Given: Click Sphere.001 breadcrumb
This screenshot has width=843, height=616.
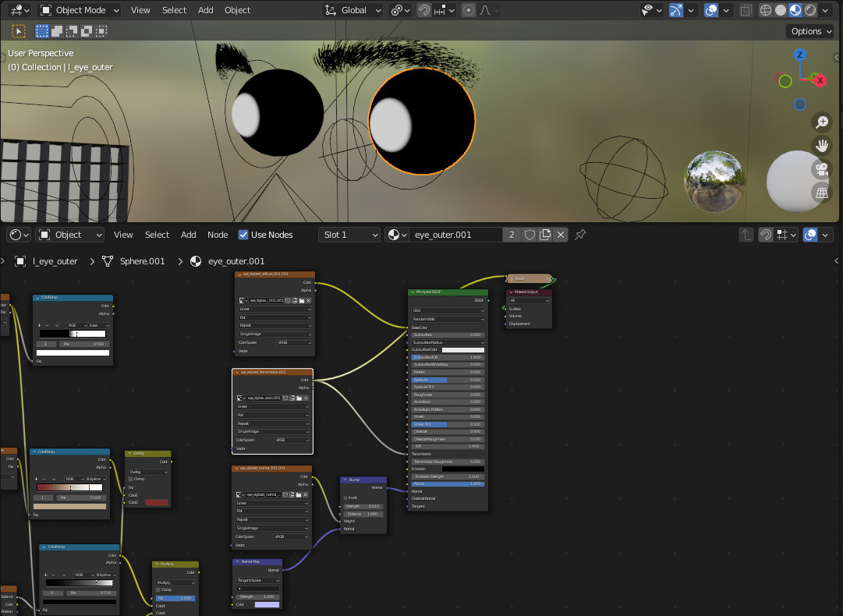Looking at the screenshot, I should pos(142,261).
